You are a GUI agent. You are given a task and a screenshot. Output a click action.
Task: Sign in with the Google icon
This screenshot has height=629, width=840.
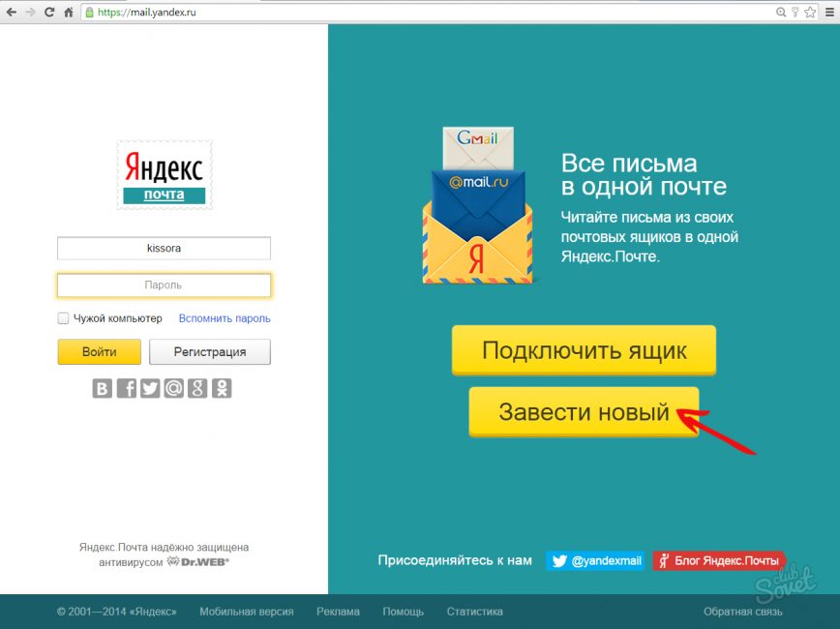[x=197, y=388]
